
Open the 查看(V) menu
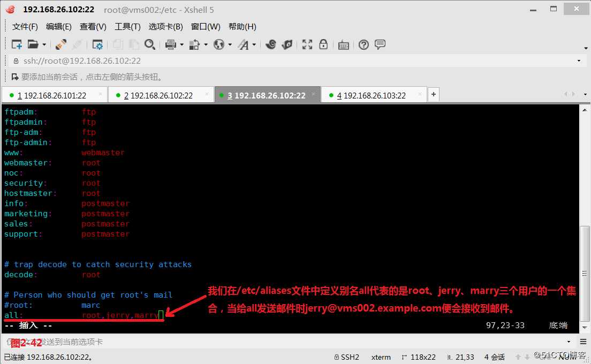point(93,27)
